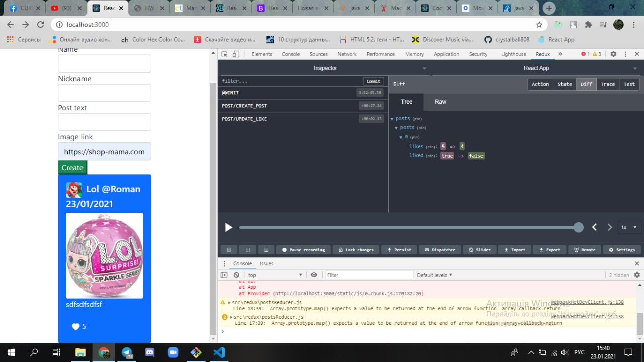Open Visual Studio Code from taskbar
Viewport: 644px width, 362px height.
(x=219, y=352)
